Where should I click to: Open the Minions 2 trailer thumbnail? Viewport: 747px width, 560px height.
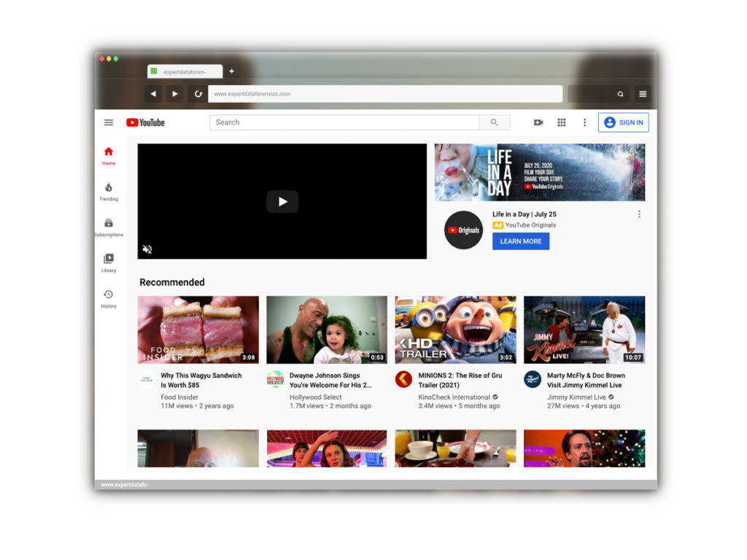(x=455, y=330)
